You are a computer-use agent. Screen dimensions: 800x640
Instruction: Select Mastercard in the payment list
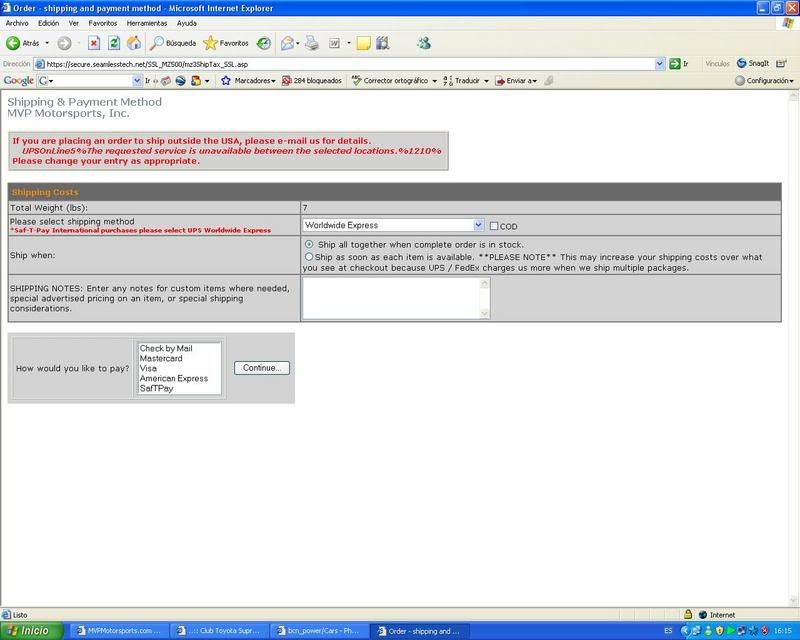click(161, 358)
